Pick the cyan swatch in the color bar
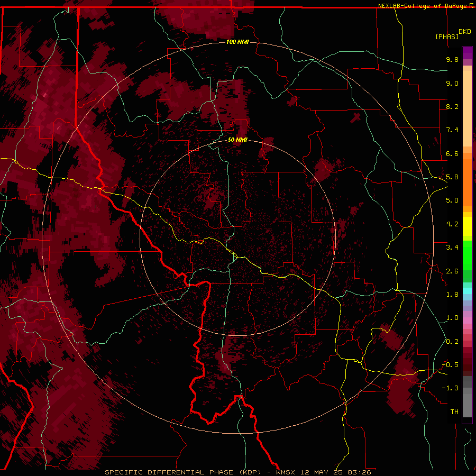This screenshot has height=476, width=476. tap(467, 291)
